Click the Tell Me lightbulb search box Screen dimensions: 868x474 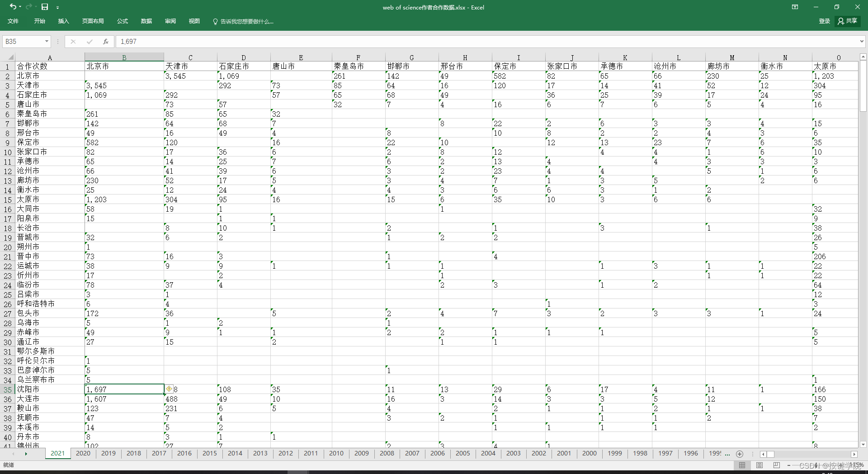click(243, 21)
